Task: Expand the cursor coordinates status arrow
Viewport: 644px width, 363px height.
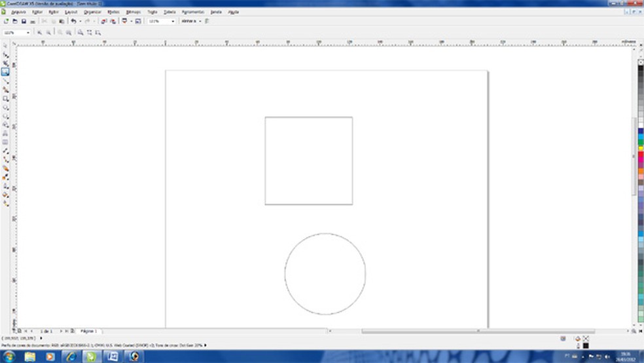Action: 41,338
